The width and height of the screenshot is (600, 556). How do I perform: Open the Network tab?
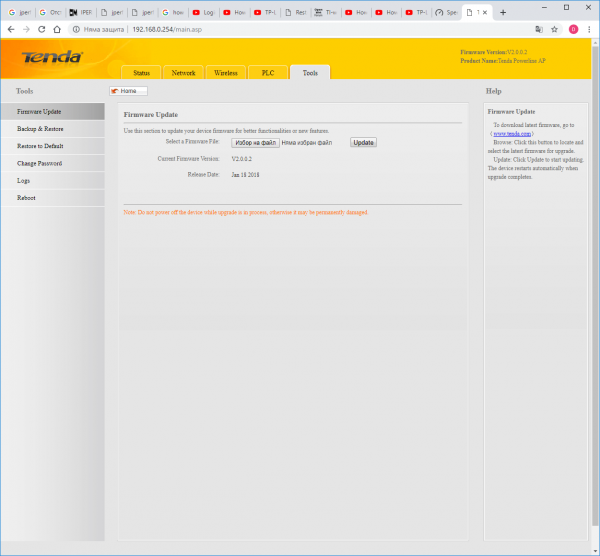click(x=183, y=73)
